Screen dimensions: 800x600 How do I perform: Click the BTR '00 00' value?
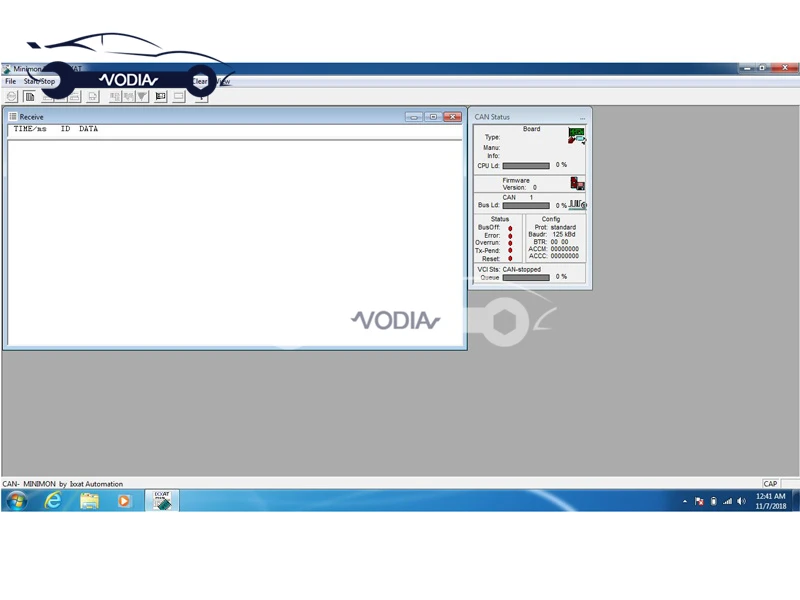tap(559, 242)
